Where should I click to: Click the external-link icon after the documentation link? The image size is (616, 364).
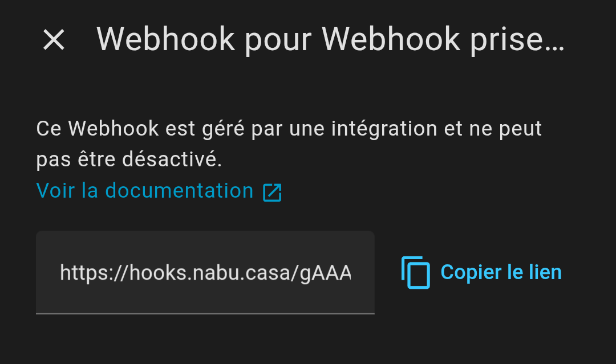[x=272, y=193]
